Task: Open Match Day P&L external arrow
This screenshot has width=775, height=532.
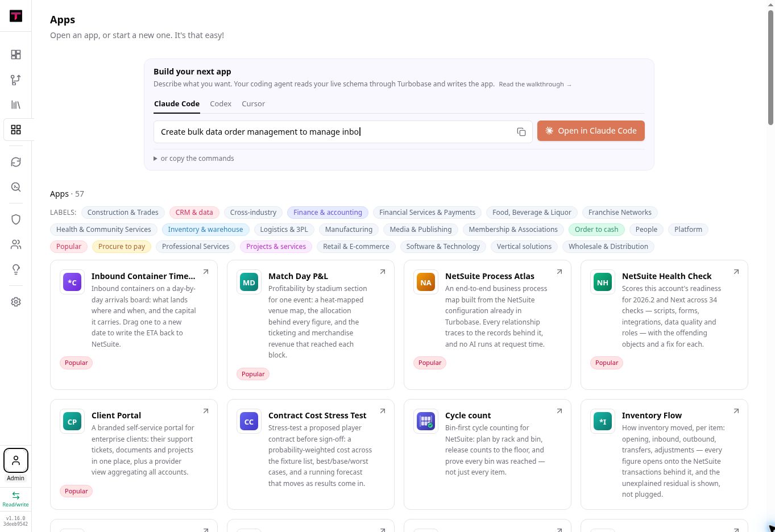Action: coord(383,272)
